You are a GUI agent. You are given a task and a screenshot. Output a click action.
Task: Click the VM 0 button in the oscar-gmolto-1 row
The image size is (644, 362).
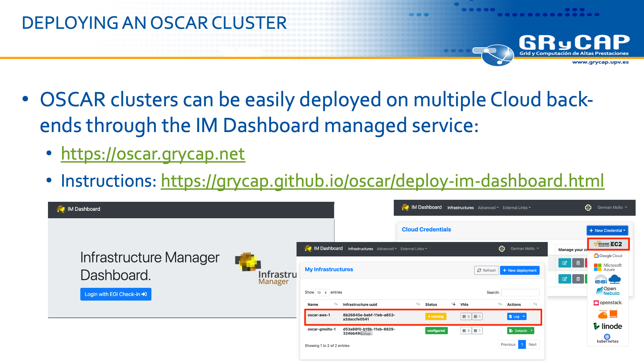click(x=466, y=331)
